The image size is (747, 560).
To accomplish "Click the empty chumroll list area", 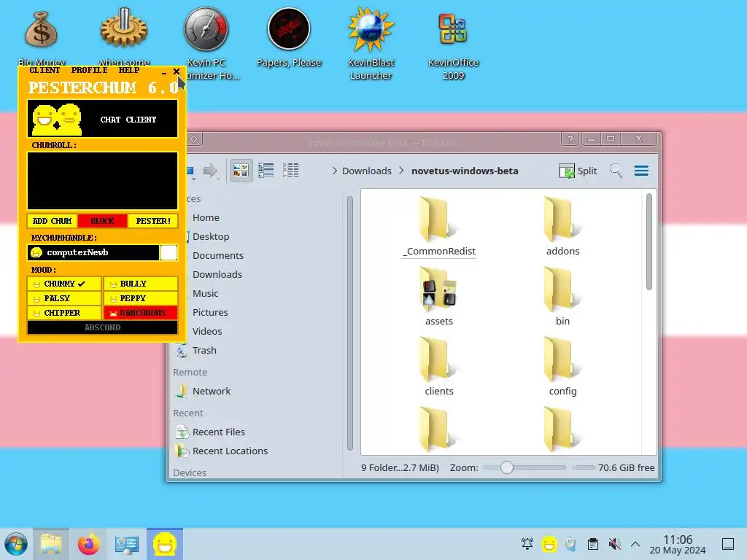I will click(x=102, y=181).
